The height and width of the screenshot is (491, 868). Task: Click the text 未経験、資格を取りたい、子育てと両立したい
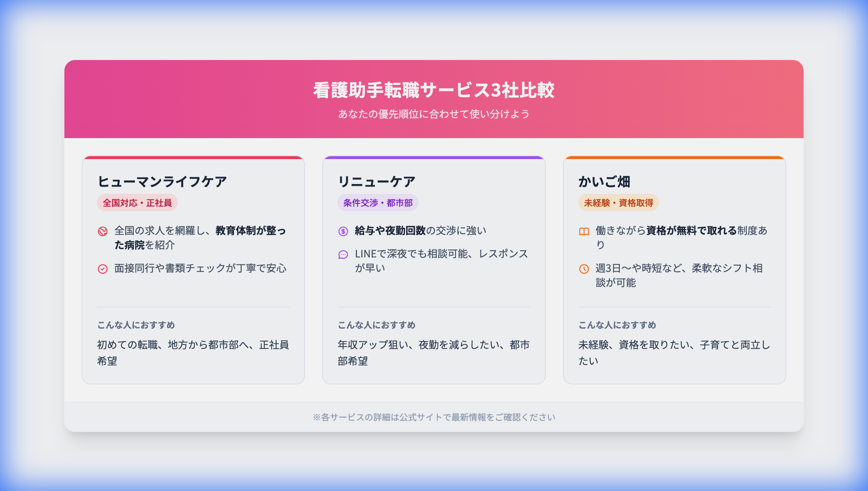[x=675, y=353]
